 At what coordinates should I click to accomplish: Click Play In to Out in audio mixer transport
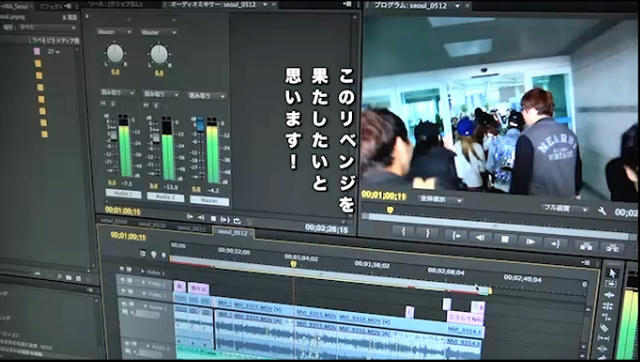click(225, 220)
